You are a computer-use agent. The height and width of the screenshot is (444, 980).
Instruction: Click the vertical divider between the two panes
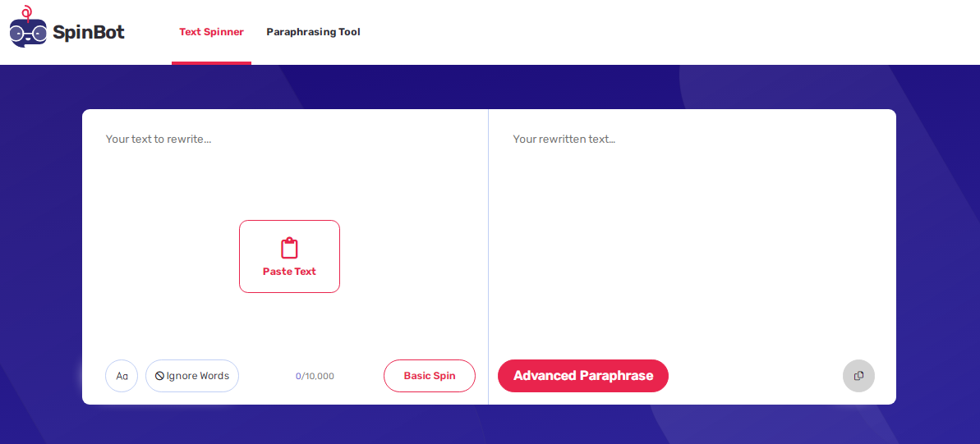pyautogui.click(x=488, y=257)
